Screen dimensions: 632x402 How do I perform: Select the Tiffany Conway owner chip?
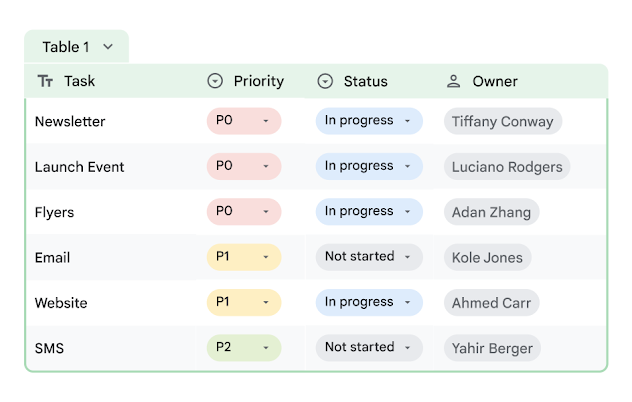(x=502, y=121)
